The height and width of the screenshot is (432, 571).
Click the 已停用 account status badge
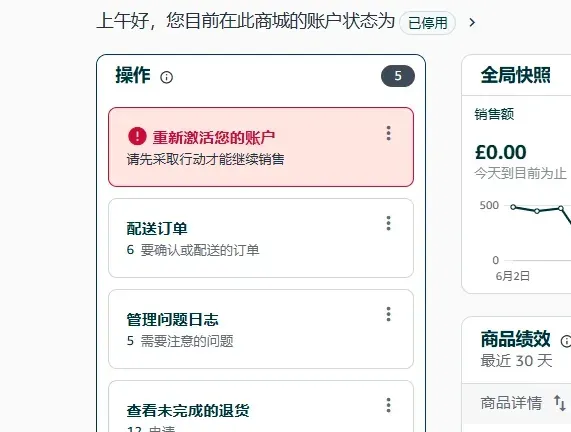(x=428, y=23)
